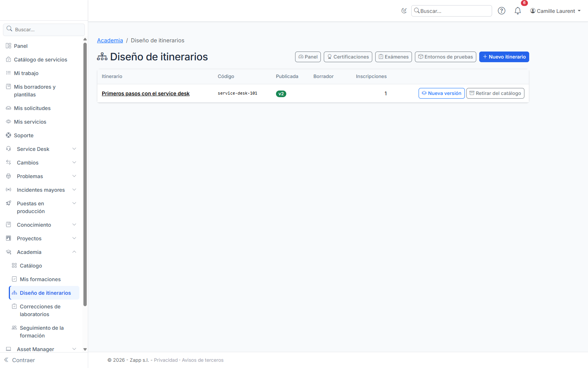Click the Service Desk headset icon
This screenshot has height=368, width=588.
pos(8,149)
